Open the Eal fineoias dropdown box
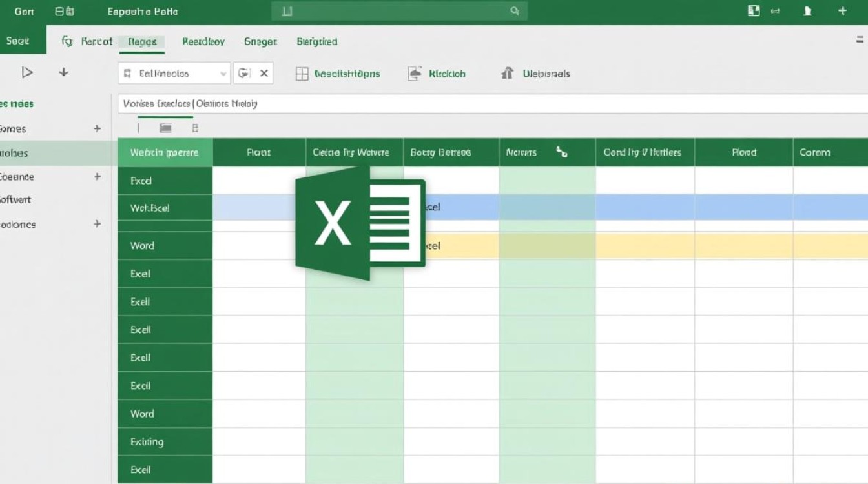The image size is (868, 484). point(174,74)
